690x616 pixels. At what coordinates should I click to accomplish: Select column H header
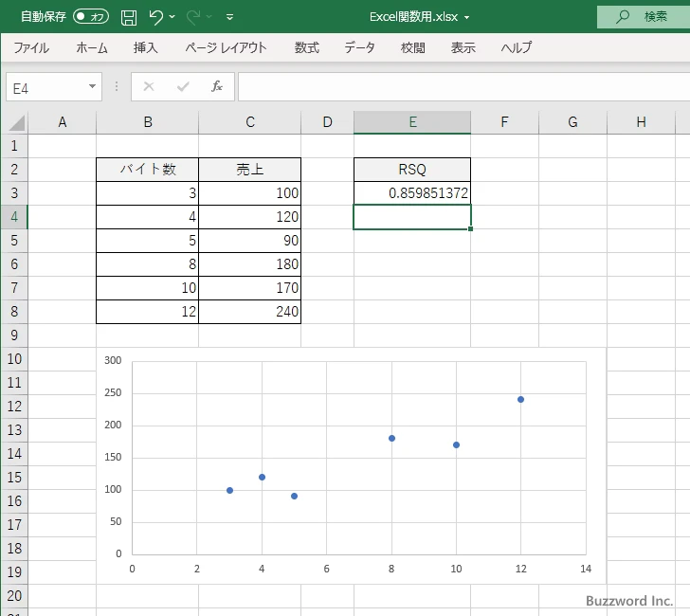641,122
